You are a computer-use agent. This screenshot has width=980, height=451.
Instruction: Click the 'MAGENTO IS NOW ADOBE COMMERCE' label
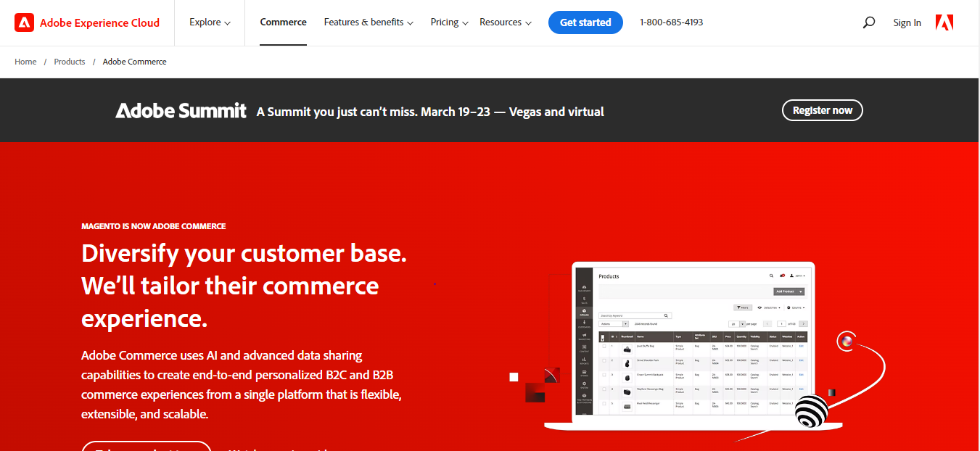coord(154,226)
